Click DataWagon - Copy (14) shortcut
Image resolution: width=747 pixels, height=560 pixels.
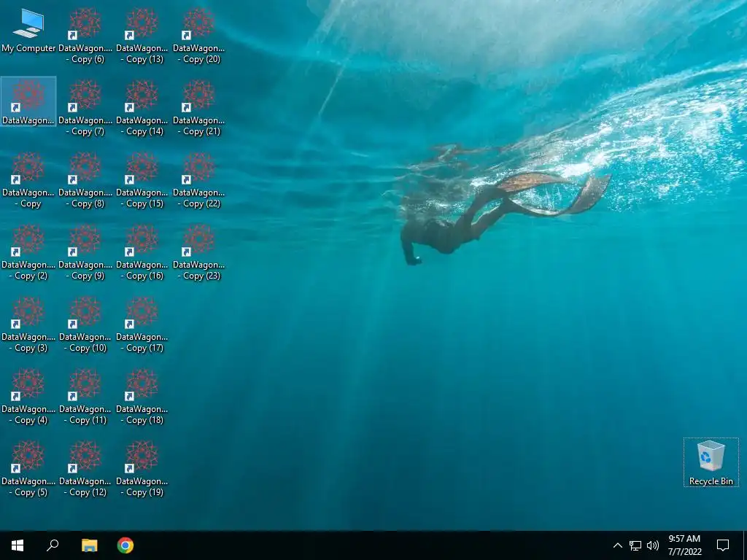(x=142, y=109)
